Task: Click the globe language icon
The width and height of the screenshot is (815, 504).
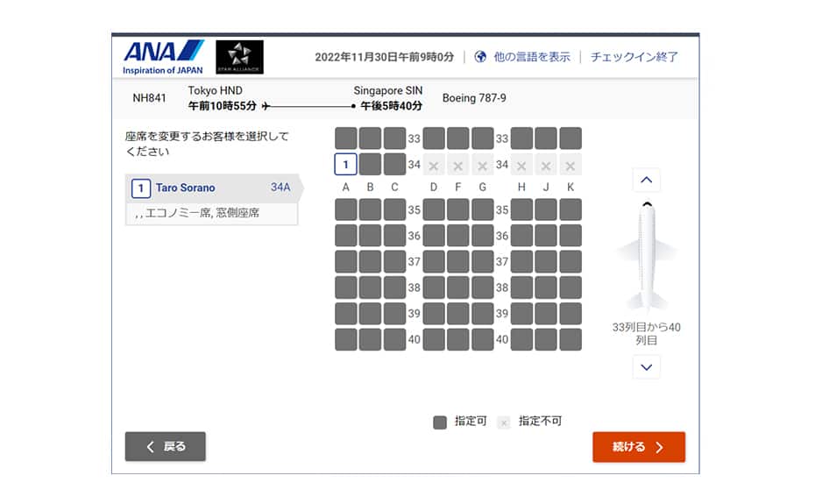Action: tap(480, 57)
